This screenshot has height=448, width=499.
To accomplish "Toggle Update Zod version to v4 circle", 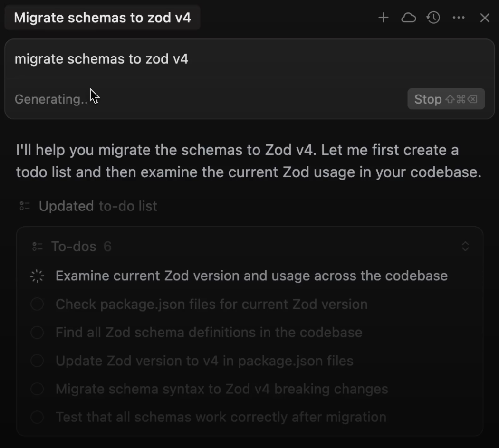I will click(x=37, y=361).
